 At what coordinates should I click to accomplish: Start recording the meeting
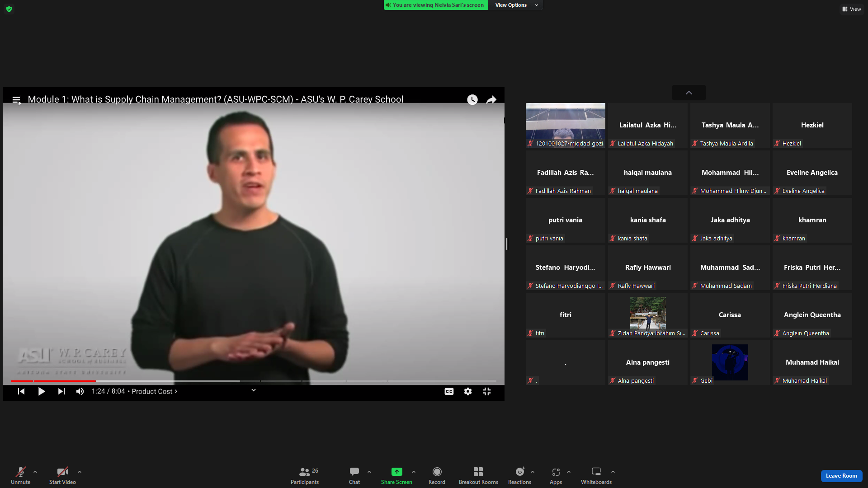coord(437,475)
